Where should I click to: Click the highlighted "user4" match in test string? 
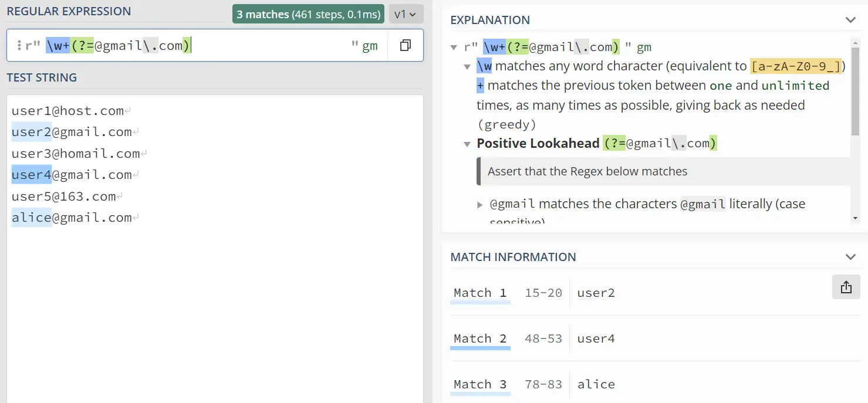[x=32, y=175]
